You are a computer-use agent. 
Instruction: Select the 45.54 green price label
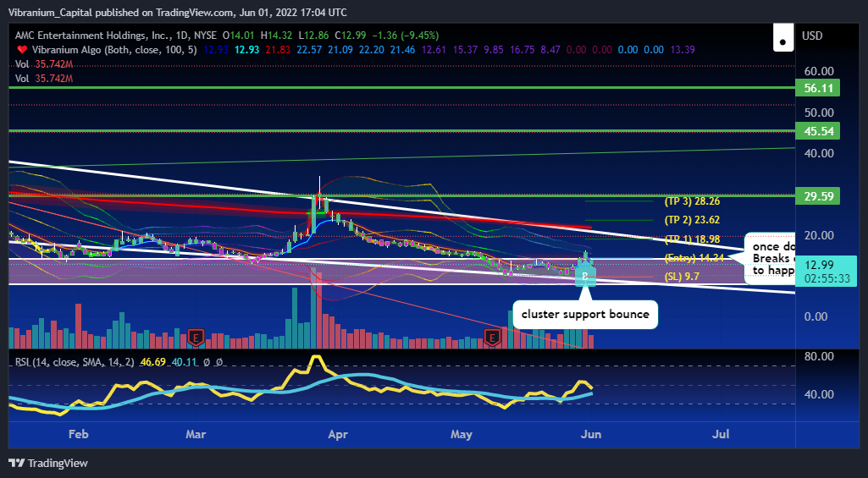(818, 131)
